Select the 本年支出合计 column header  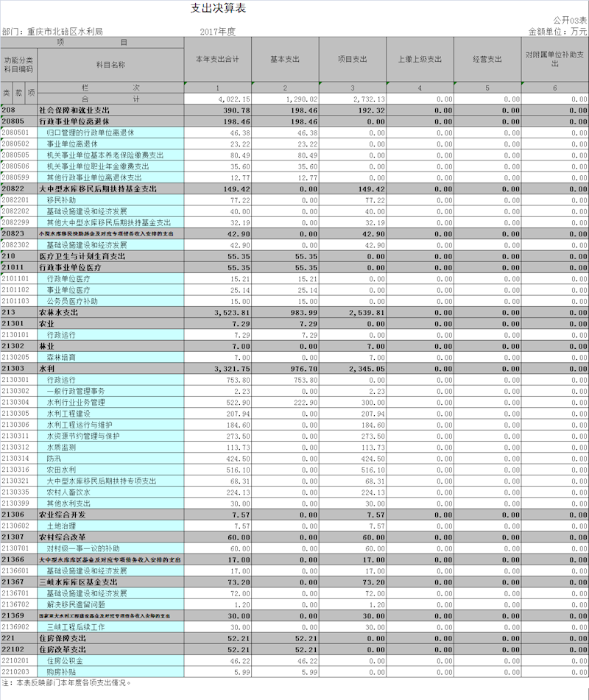tap(217, 59)
